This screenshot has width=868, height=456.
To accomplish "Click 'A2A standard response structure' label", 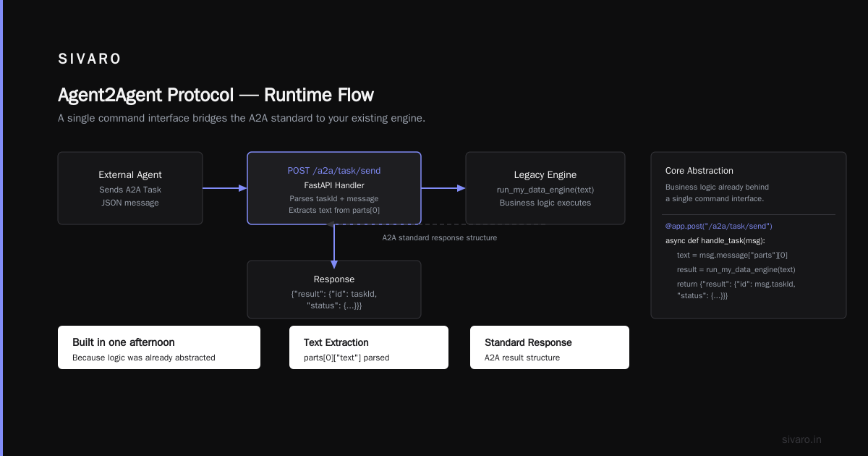I will [x=440, y=237].
